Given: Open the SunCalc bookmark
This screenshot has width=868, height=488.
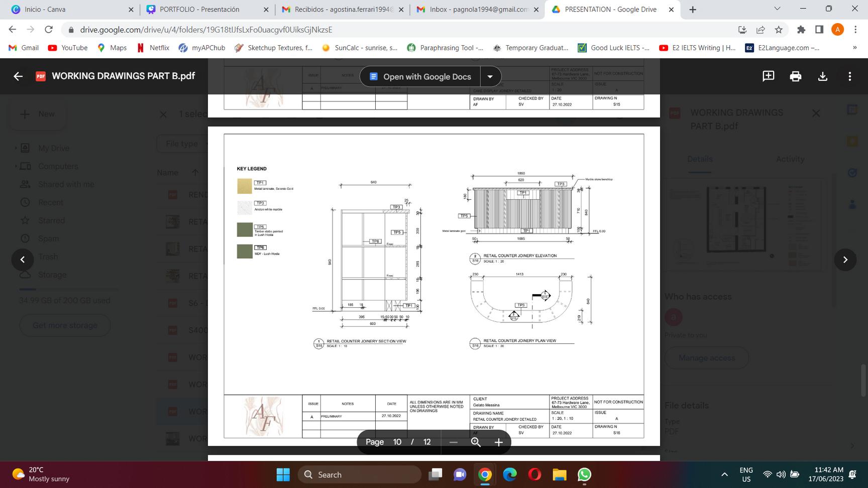Looking at the screenshot, I should click(x=360, y=48).
